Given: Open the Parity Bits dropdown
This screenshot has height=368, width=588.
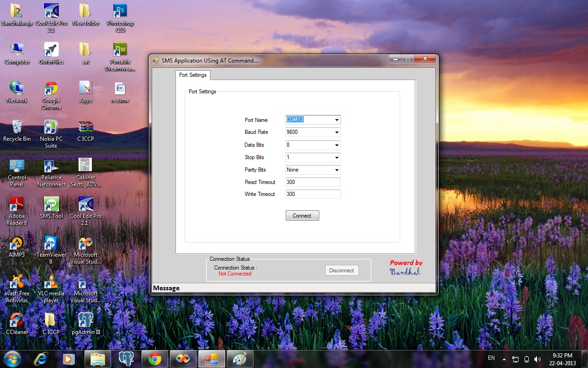Looking at the screenshot, I should (338, 170).
